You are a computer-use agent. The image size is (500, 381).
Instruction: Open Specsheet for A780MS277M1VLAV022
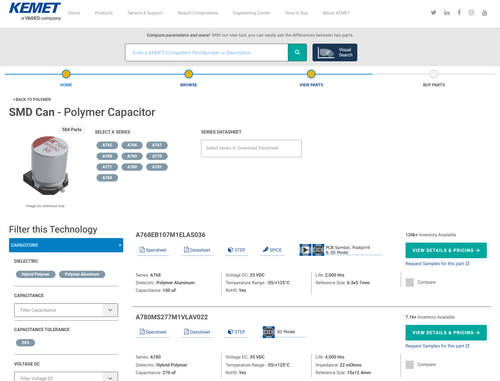tap(153, 332)
